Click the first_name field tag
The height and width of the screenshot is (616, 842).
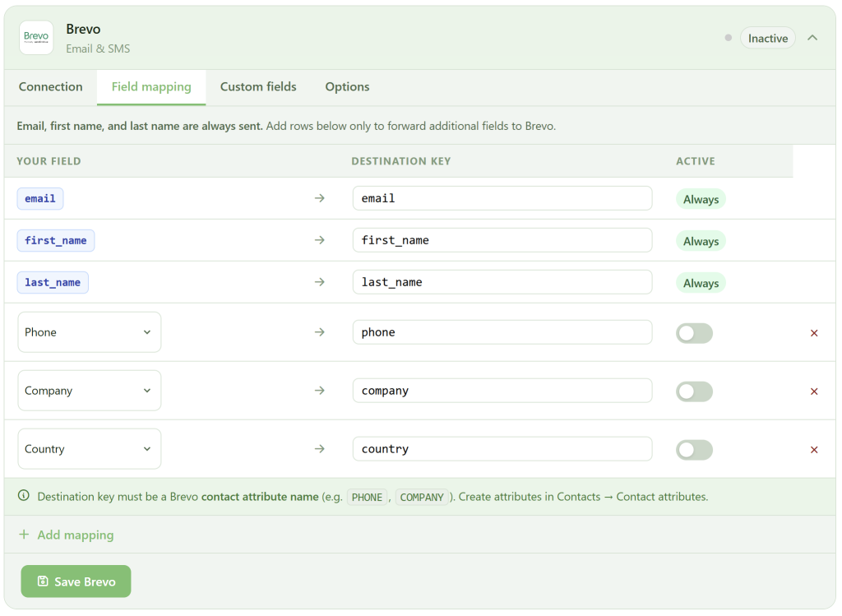[56, 241]
